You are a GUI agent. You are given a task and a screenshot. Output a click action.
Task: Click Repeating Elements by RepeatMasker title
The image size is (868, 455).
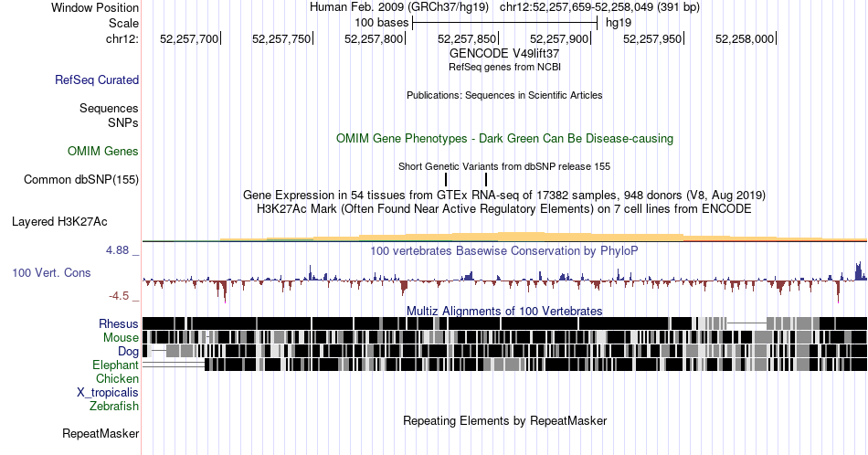(504, 420)
